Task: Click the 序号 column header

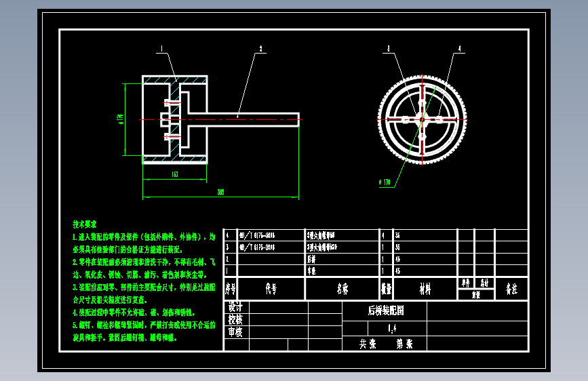Action: point(231,289)
